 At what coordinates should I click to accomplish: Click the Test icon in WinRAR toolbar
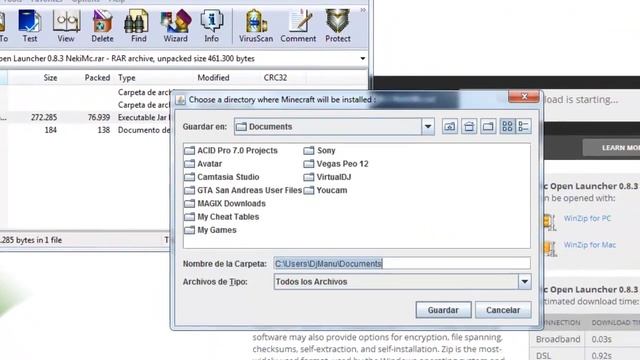coord(30,26)
